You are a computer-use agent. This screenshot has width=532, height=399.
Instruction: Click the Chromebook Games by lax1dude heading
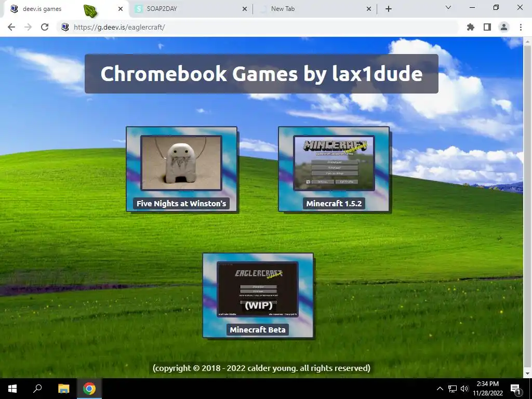[x=261, y=74]
